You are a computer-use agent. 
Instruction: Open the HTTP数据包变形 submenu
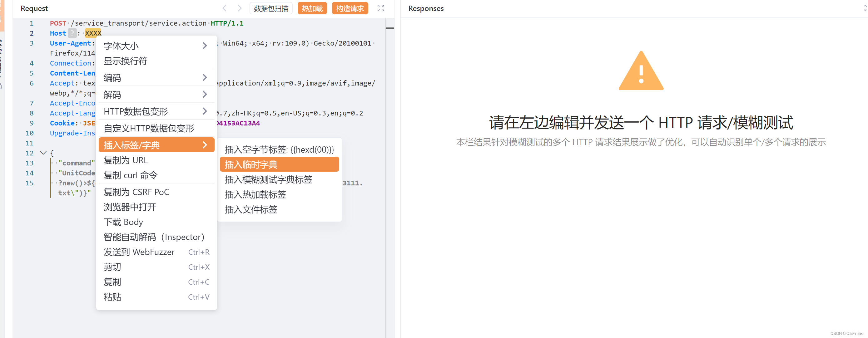click(156, 111)
